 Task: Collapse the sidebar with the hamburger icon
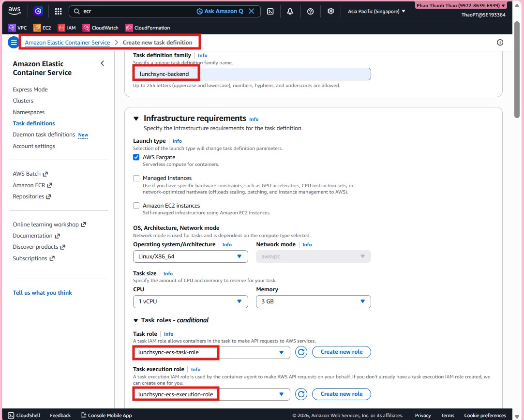13,42
